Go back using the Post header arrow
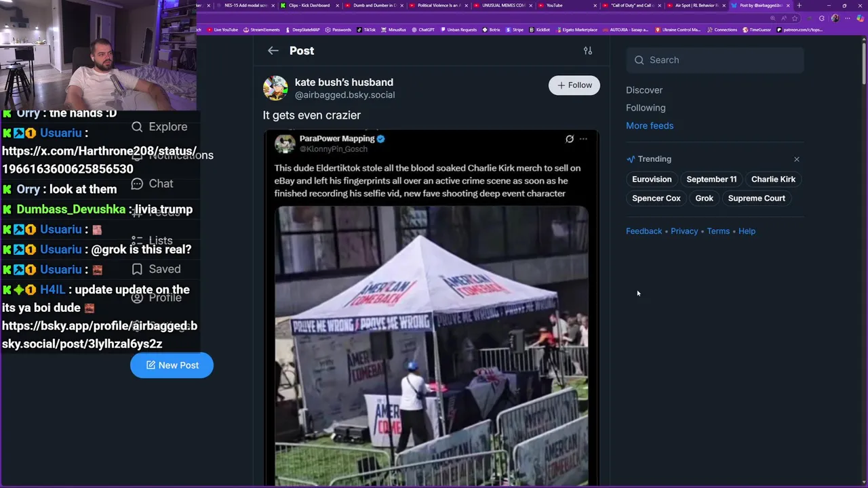The image size is (868, 488). [x=273, y=51]
